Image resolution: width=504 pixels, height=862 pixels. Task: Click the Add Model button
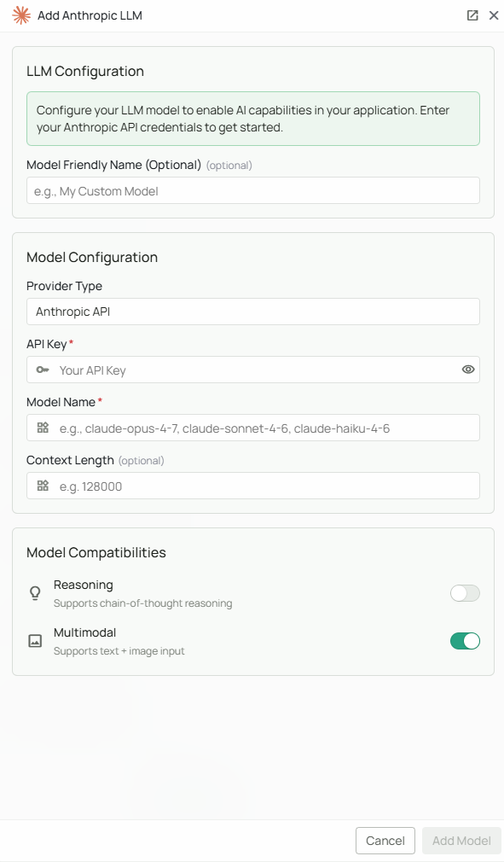pos(461,841)
